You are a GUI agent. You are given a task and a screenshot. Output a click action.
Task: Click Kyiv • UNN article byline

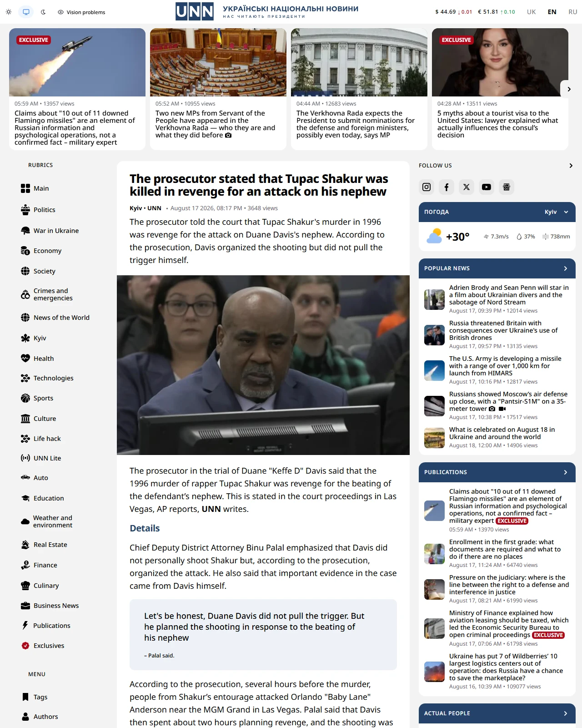(x=145, y=208)
